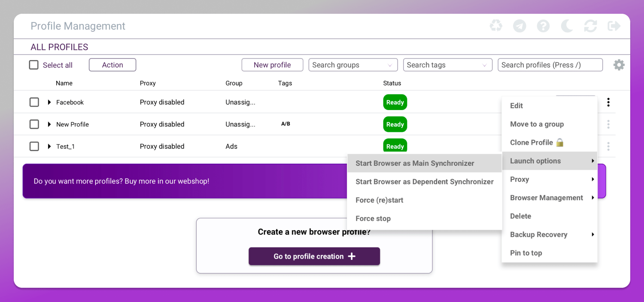
Task: Check the Select all checkbox
Action: pyautogui.click(x=33, y=65)
